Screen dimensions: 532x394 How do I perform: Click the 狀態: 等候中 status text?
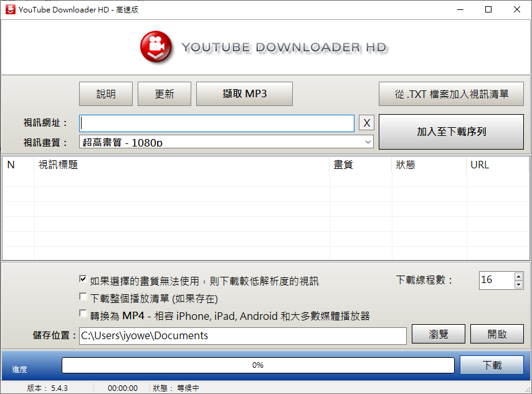(x=176, y=388)
